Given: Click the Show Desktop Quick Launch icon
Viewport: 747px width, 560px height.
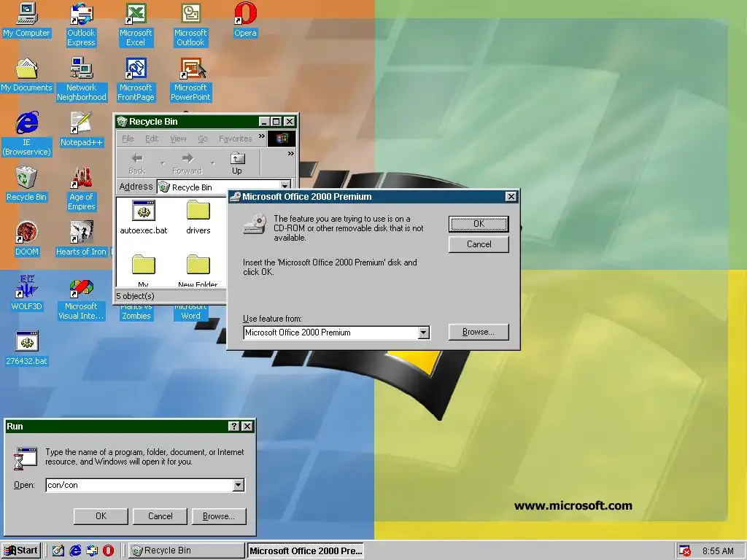Looking at the screenshot, I should click(x=58, y=551).
